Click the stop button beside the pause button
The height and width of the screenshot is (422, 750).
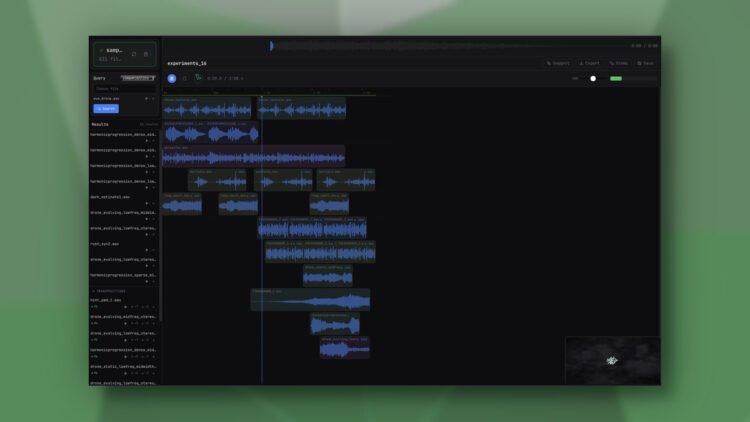click(185, 78)
